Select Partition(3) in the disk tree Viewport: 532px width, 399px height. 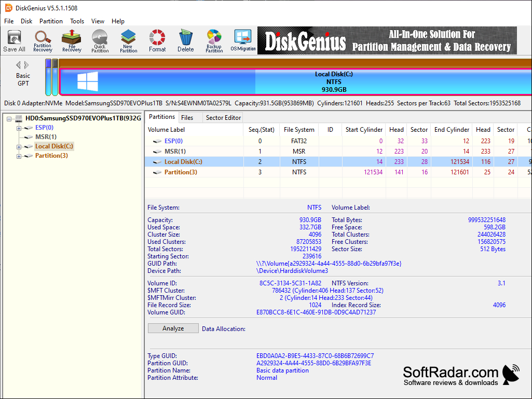point(51,155)
